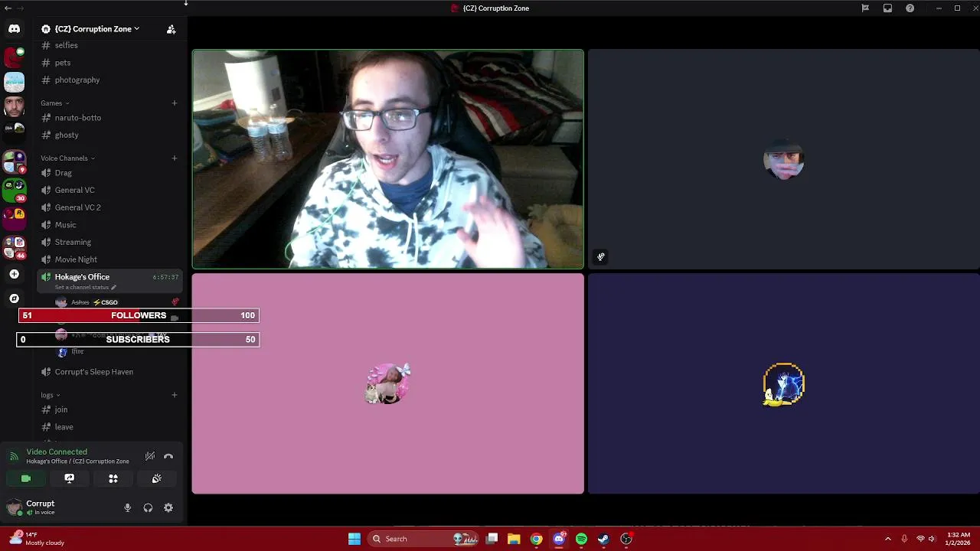
Task: Open Steam from taskbar
Action: pyautogui.click(x=603, y=539)
